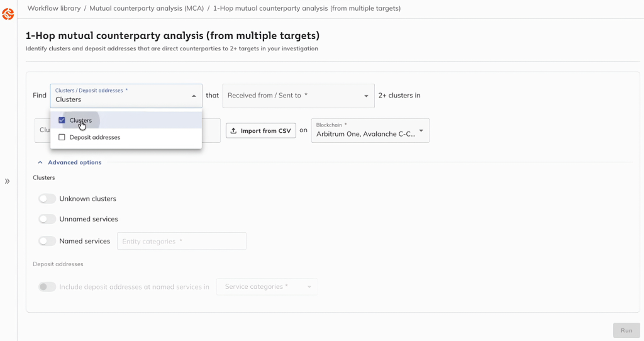Screen dimensions: 644x341
Task: Close the Clusters / Deposit addresses dropdown arrow
Action: pos(194,96)
